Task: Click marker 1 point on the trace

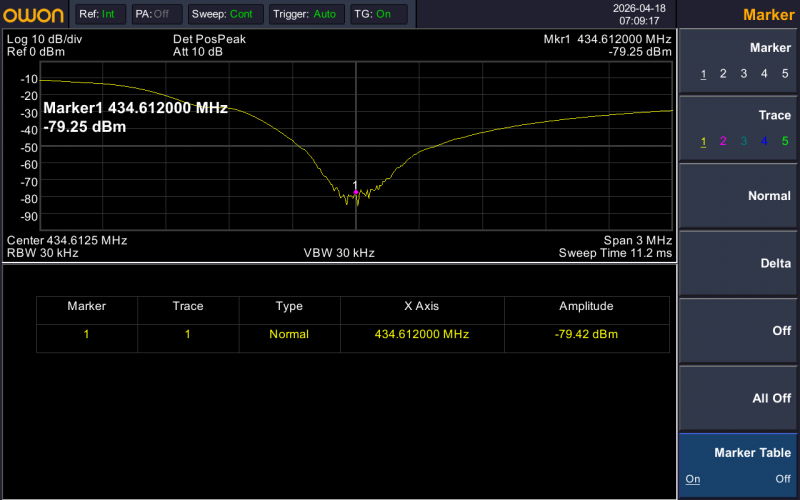Action: pyautogui.click(x=356, y=192)
